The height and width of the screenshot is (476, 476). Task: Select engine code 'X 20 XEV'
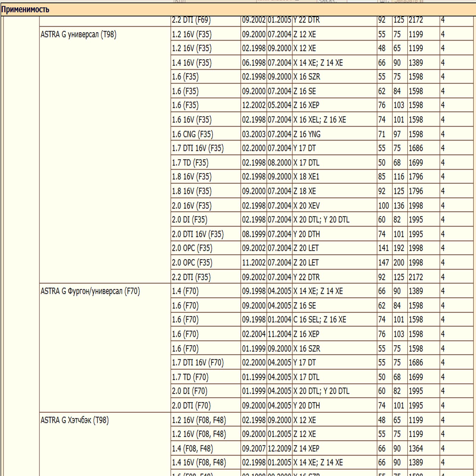click(307, 206)
